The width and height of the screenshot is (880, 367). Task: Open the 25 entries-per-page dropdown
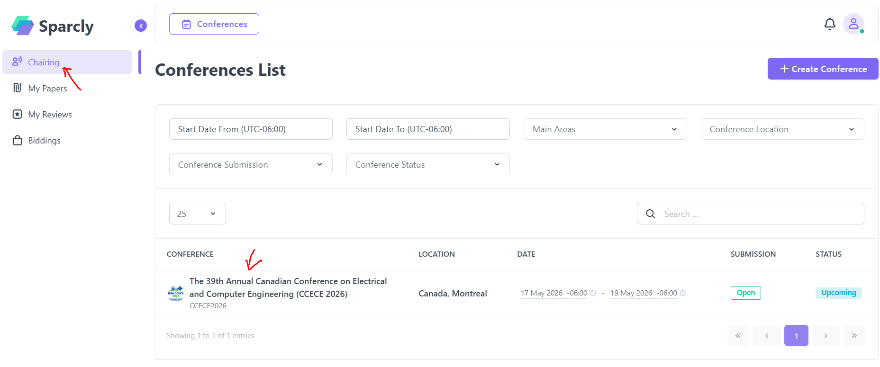pyautogui.click(x=198, y=214)
